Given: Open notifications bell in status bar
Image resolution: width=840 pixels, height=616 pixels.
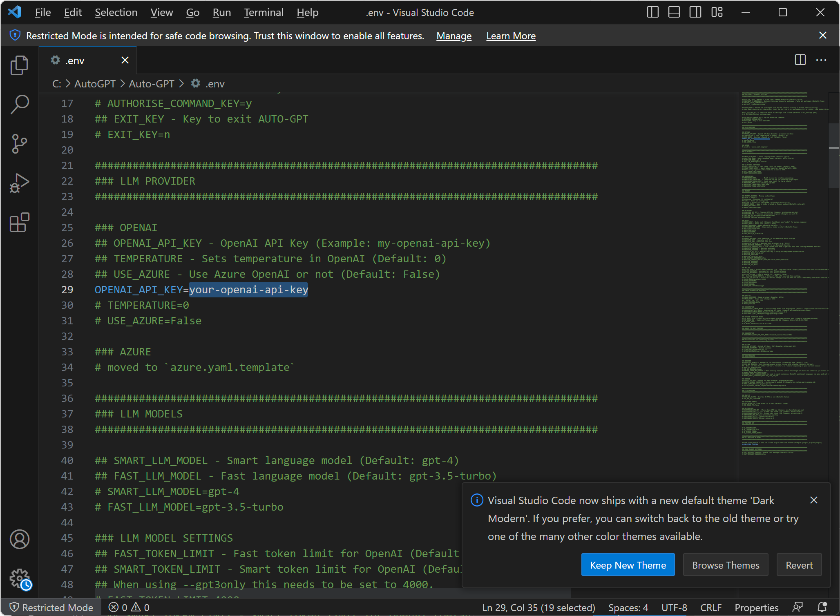Looking at the screenshot, I should pyautogui.click(x=822, y=607).
